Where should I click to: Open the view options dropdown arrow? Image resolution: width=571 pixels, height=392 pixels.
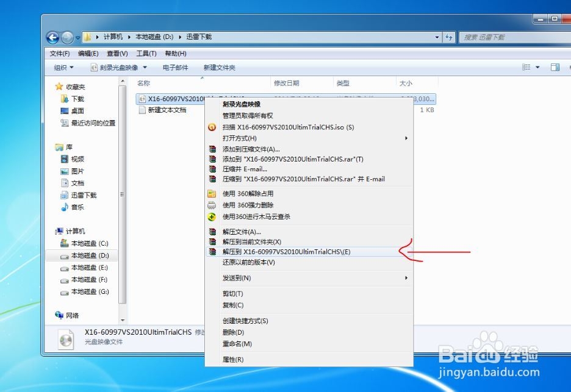[x=537, y=67]
